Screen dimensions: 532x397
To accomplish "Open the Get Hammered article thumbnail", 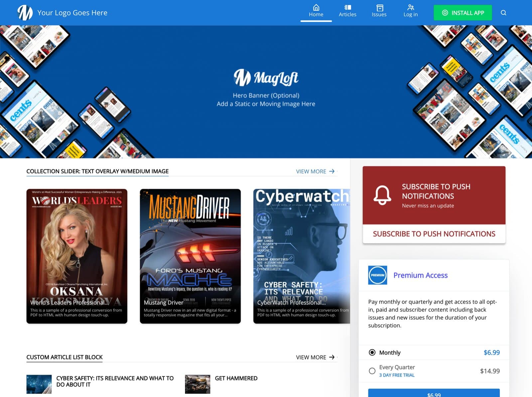I will tap(198, 384).
